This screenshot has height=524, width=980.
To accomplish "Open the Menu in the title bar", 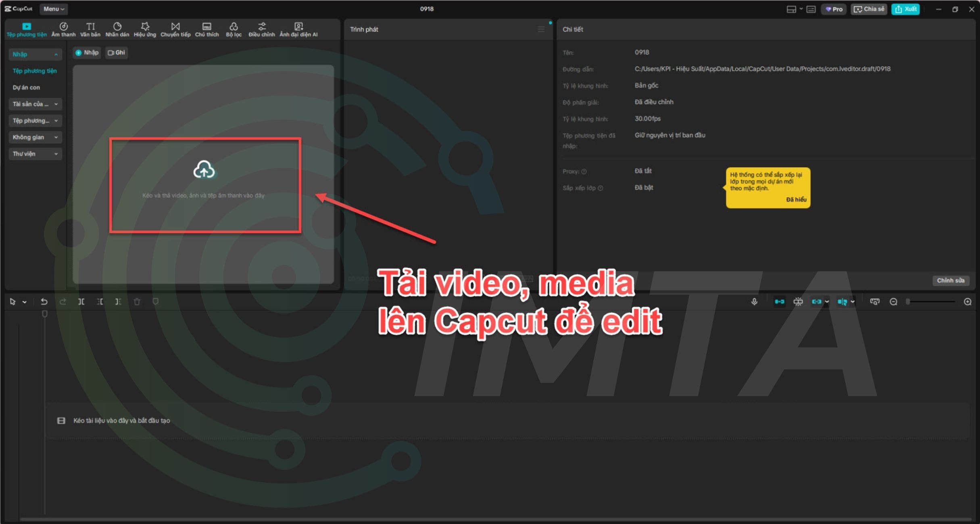I will (x=53, y=8).
